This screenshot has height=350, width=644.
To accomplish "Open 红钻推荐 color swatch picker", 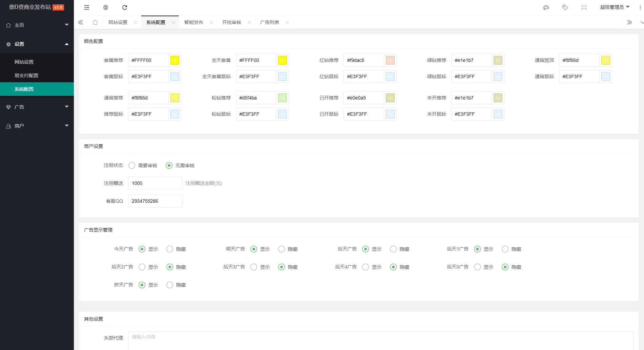I will tap(390, 60).
